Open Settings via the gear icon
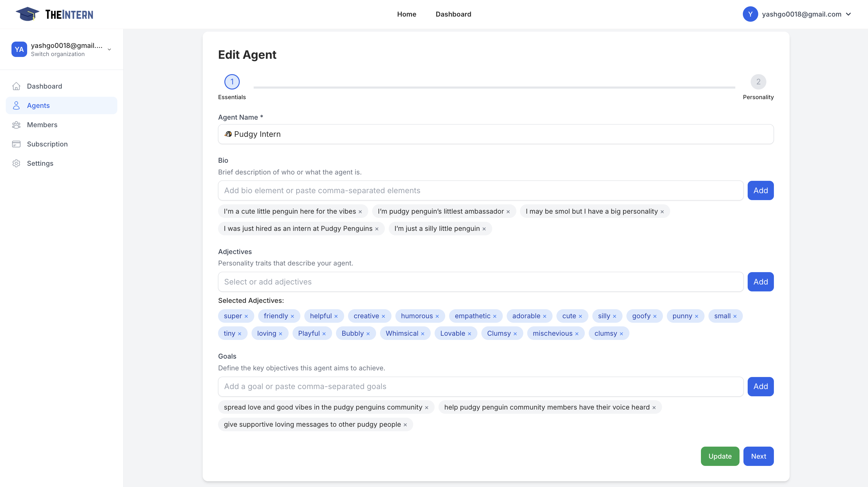 [x=17, y=163]
